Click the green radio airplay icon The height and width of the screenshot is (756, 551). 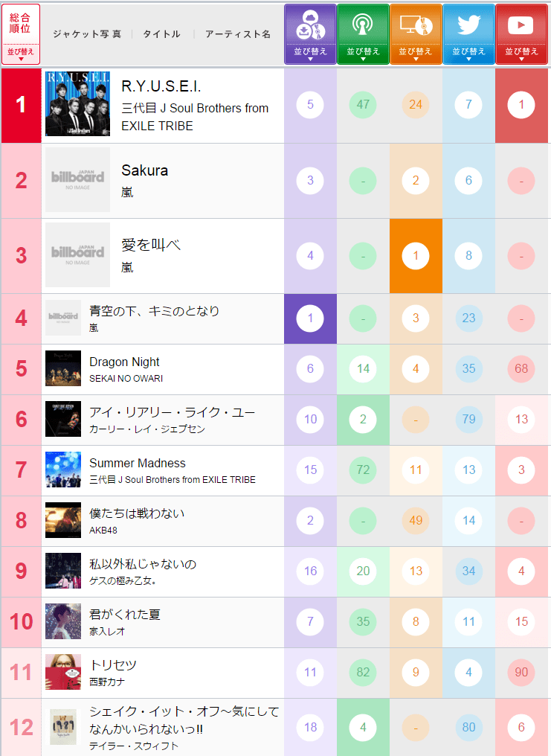[x=363, y=26]
